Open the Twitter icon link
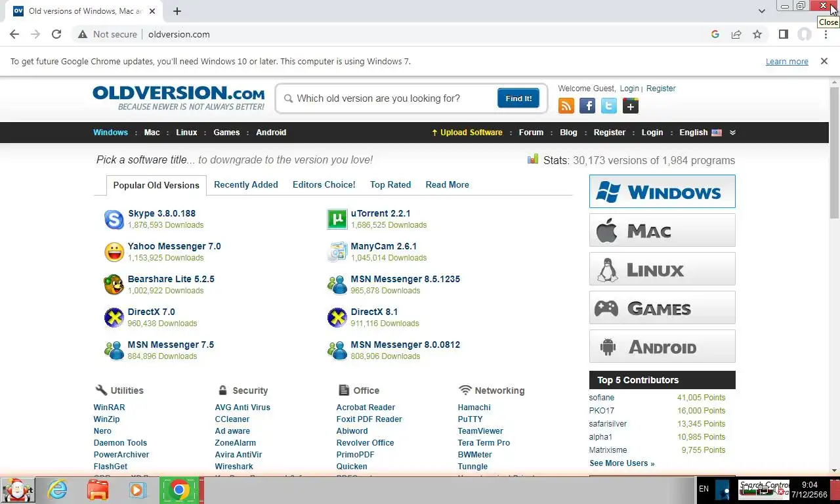 tap(609, 106)
